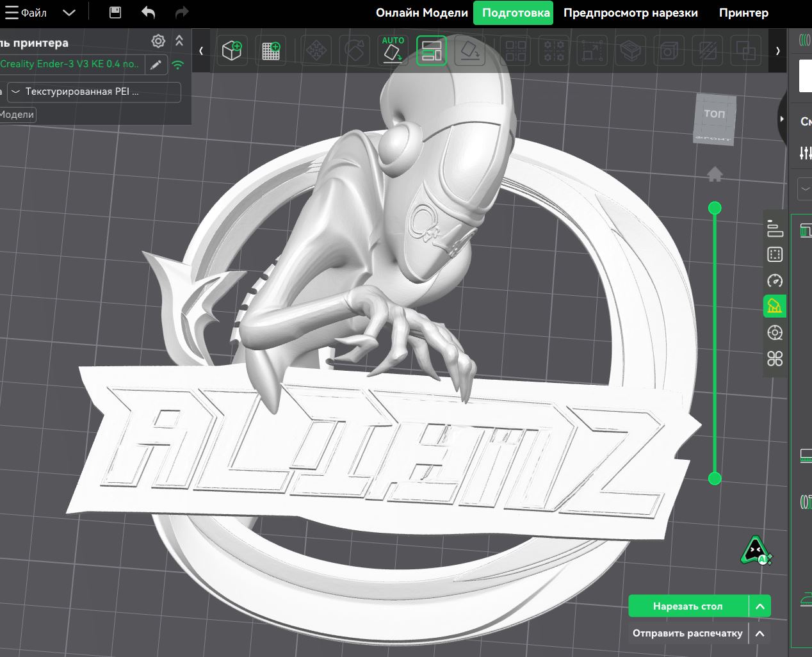The width and height of the screenshot is (812, 657).
Task: Open the Текстурированная PEI plate dropdown
Action: [93, 92]
